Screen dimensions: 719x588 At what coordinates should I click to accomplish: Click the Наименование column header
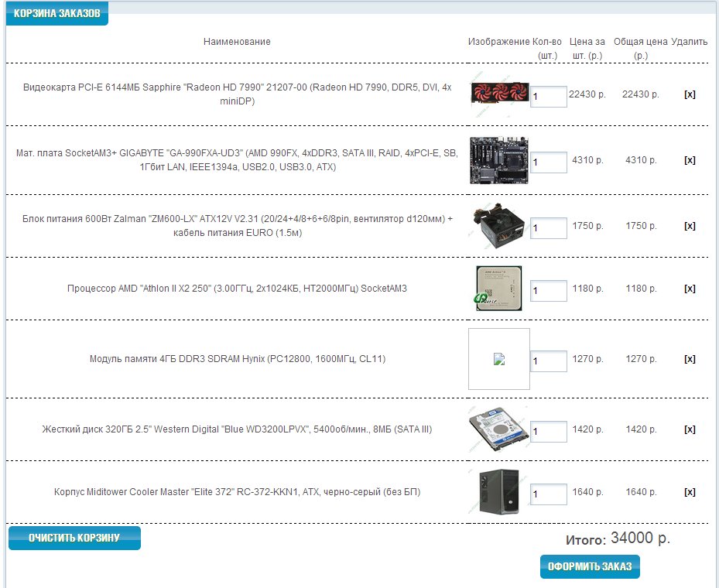click(237, 42)
